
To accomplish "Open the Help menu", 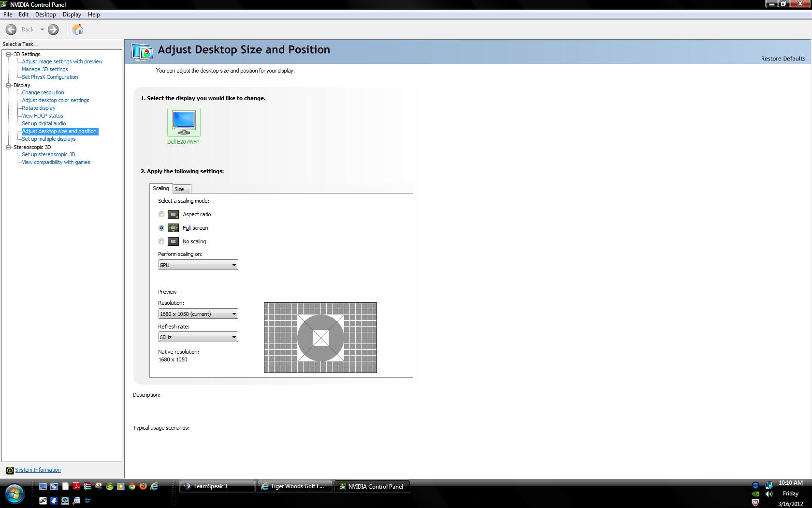I will coord(94,15).
